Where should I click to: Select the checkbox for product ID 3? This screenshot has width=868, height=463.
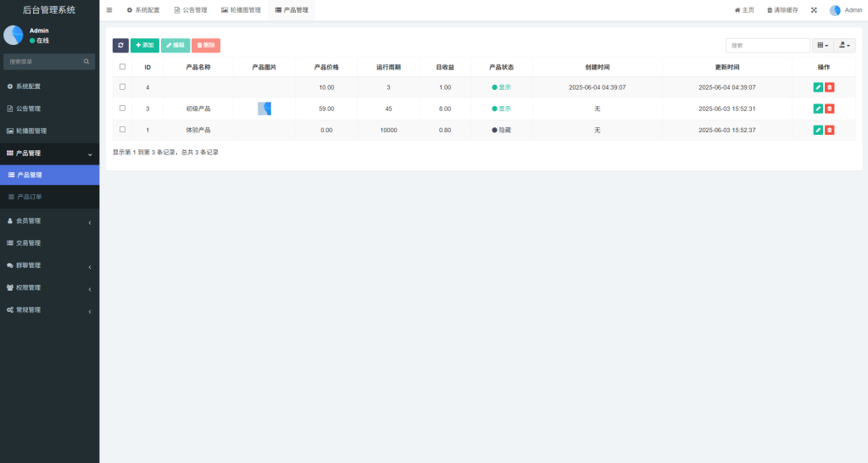[123, 109]
